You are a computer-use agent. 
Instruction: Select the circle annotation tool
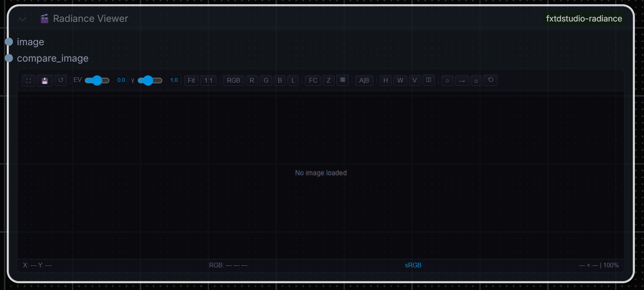click(447, 81)
